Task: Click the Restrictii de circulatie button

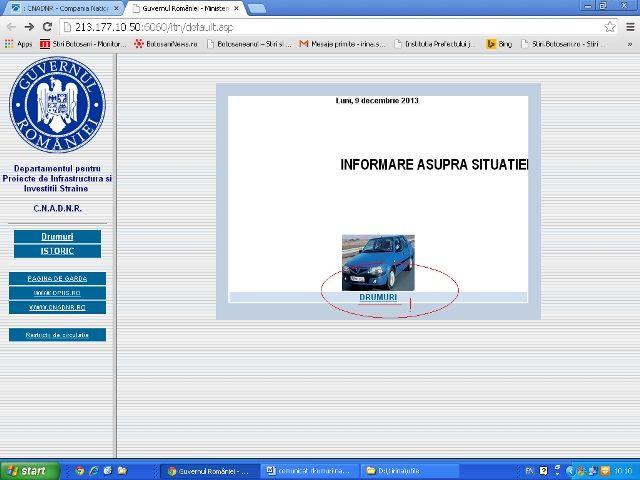Action: pos(57,335)
